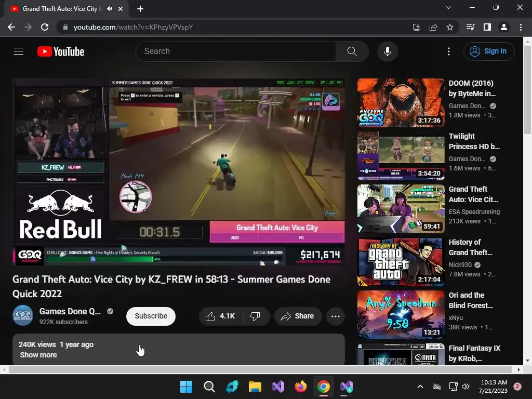Viewport: 532px width, 399px height.
Task: Open a new Chrome tab
Action: [140, 9]
